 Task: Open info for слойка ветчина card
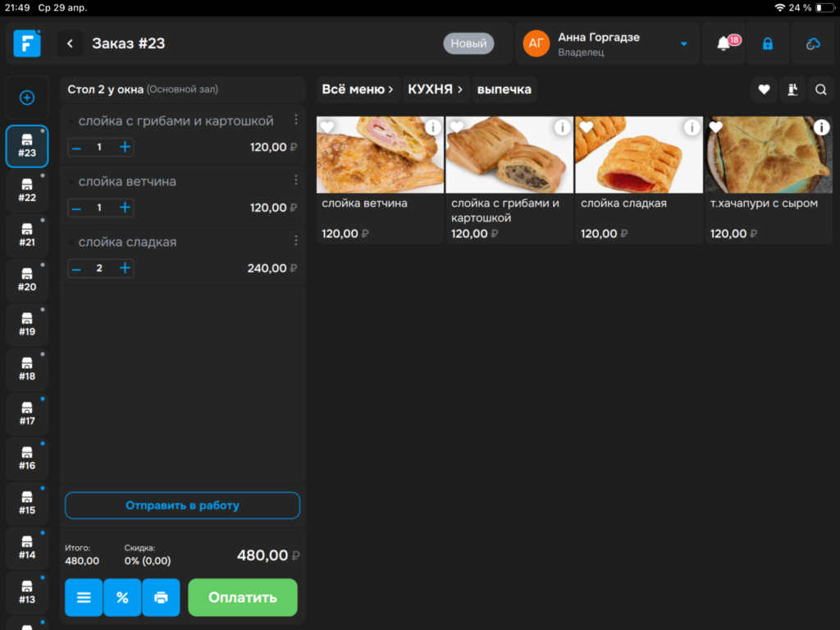433,127
